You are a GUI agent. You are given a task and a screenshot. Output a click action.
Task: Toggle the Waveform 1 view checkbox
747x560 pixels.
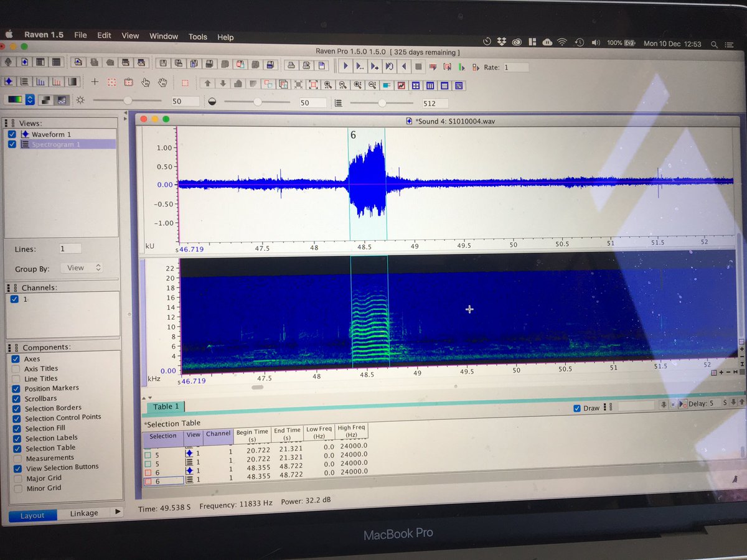[x=12, y=134]
